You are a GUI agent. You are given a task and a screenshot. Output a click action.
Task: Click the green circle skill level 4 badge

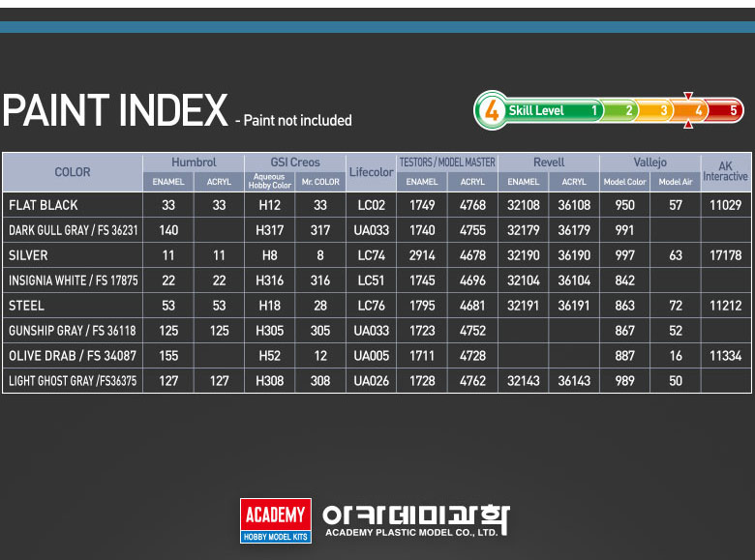pos(491,110)
